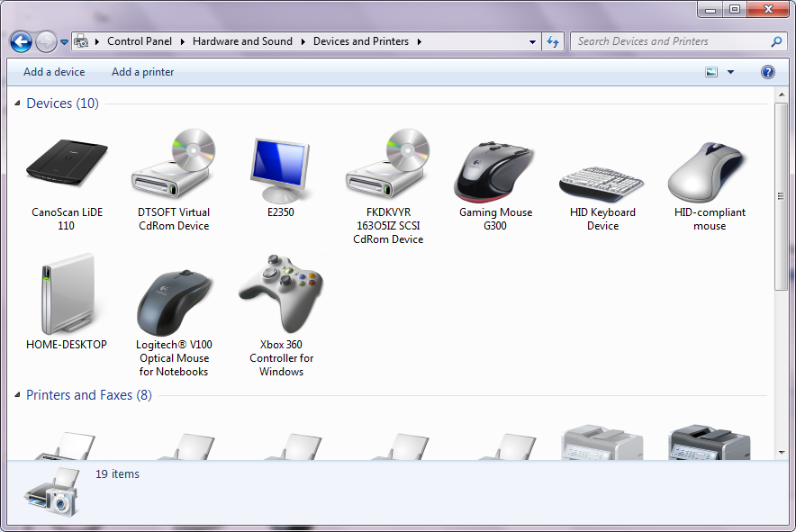Click the Devices and Printers address bar icon

coord(81,41)
